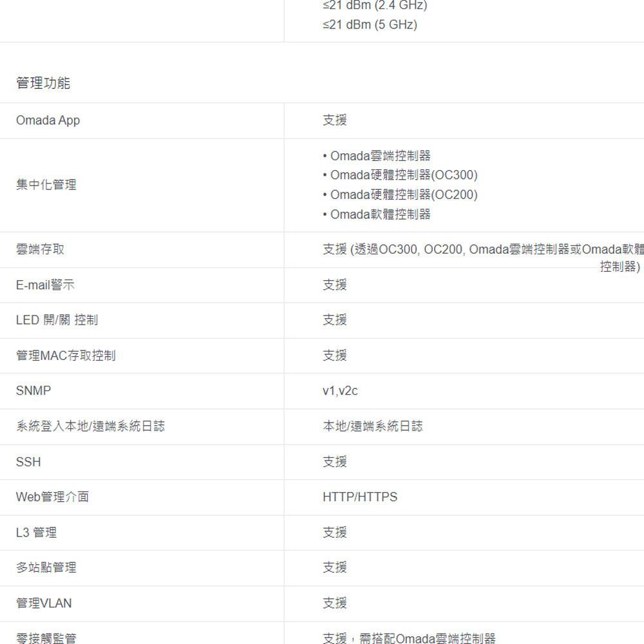This screenshot has height=644, width=644.
Task: Select the SSH row label
Action: coord(27,462)
